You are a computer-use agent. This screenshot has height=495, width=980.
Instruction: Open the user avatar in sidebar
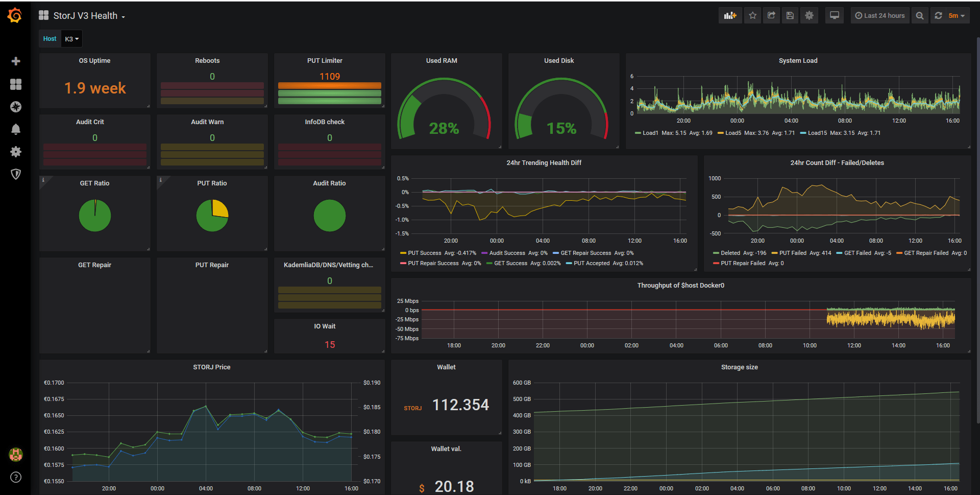click(x=16, y=454)
